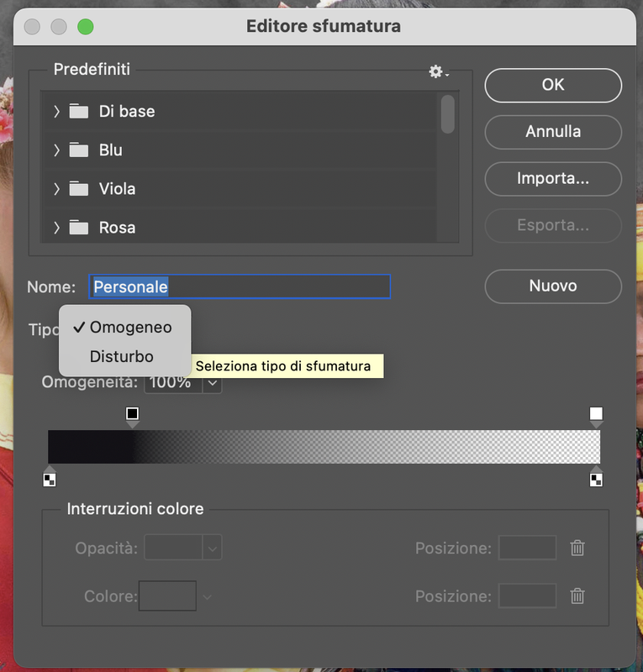643x672 pixels.
Task: Click the Colore swatch box
Action: pyautogui.click(x=167, y=596)
